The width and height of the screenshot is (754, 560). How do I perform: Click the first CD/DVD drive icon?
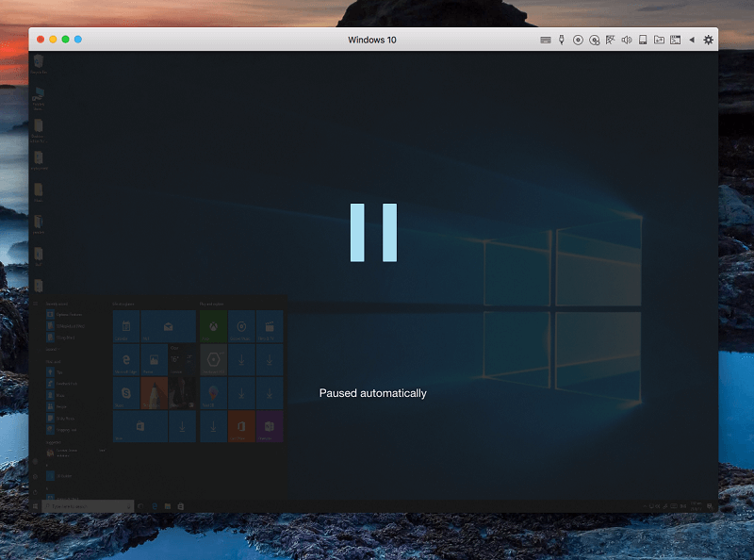[x=578, y=40]
